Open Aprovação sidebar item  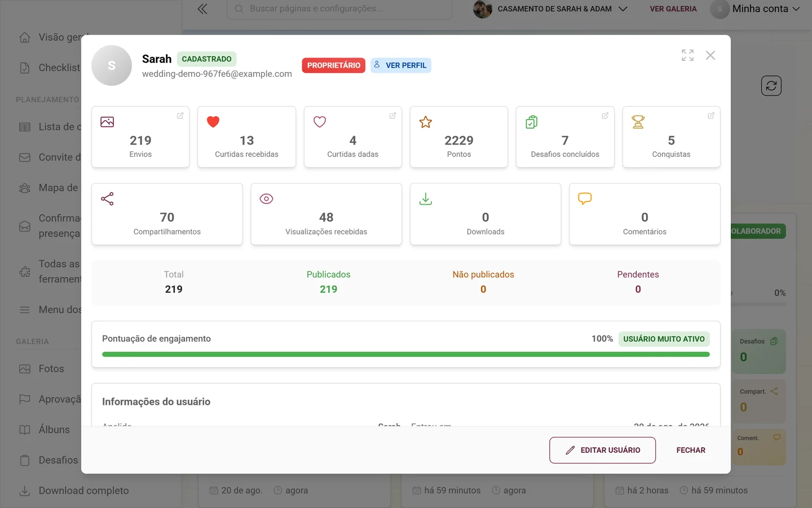click(50, 399)
